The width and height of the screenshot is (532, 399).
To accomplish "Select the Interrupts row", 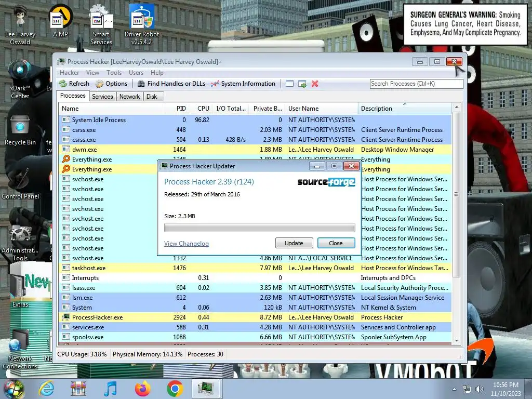I will (256, 277).
